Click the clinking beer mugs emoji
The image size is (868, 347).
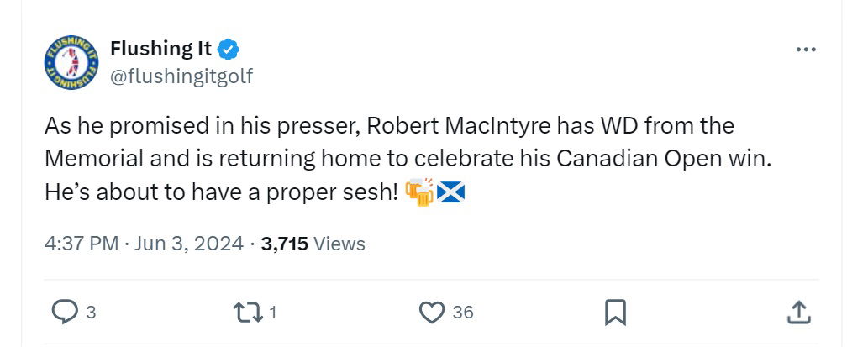click(x=418, y=192)
